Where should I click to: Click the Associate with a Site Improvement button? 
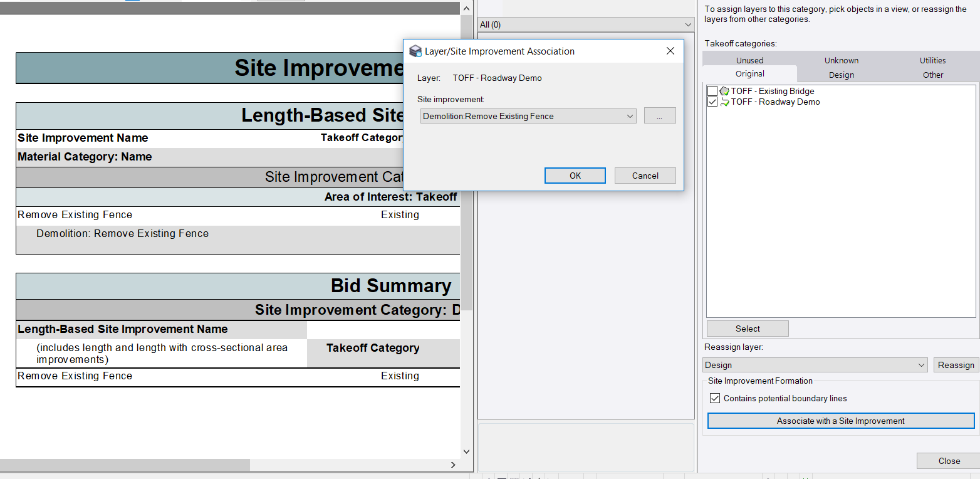click(840, 420)
